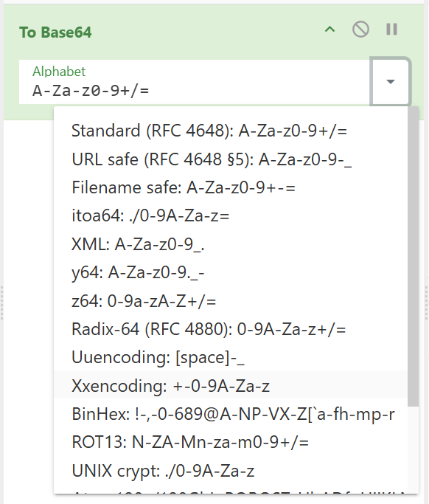Pick the ROT13 alphabet option
The width and height of the screenshot is (429, 504).
(x=231, y=442)
